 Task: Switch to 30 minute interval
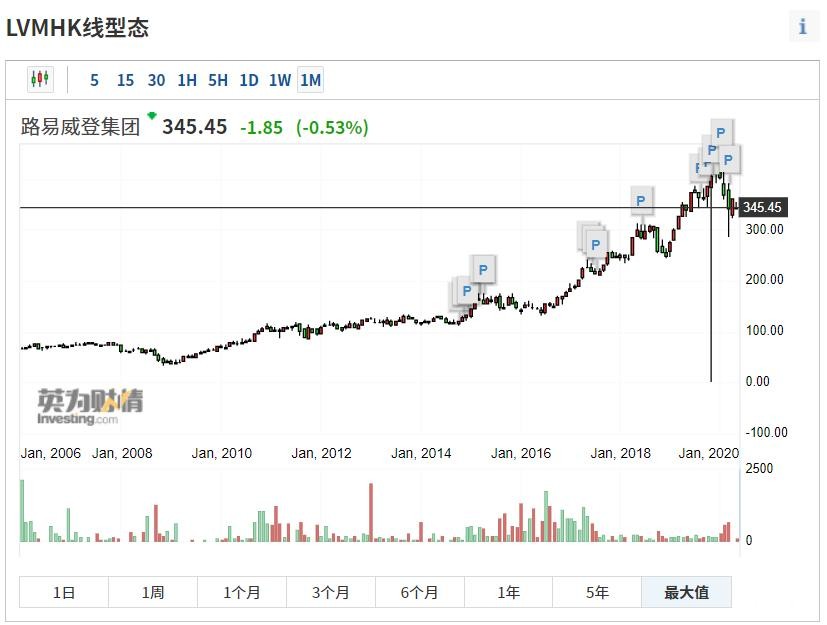(x=156, y=80)
